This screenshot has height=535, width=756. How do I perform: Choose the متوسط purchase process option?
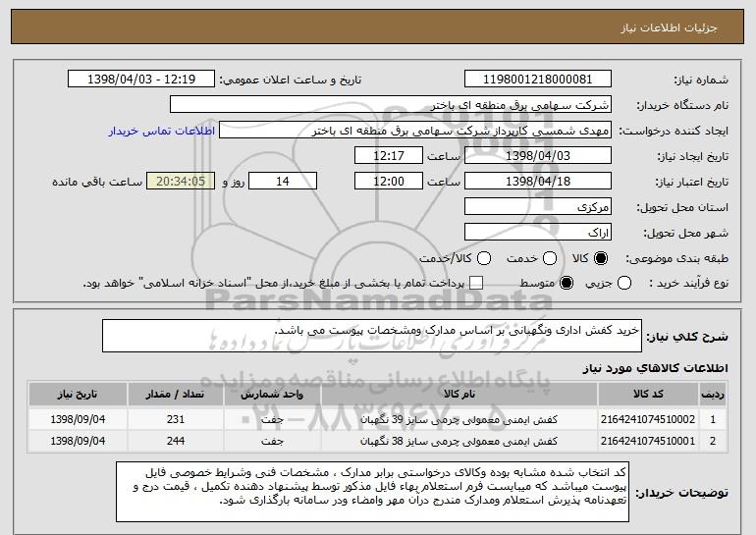coord(567,284)
